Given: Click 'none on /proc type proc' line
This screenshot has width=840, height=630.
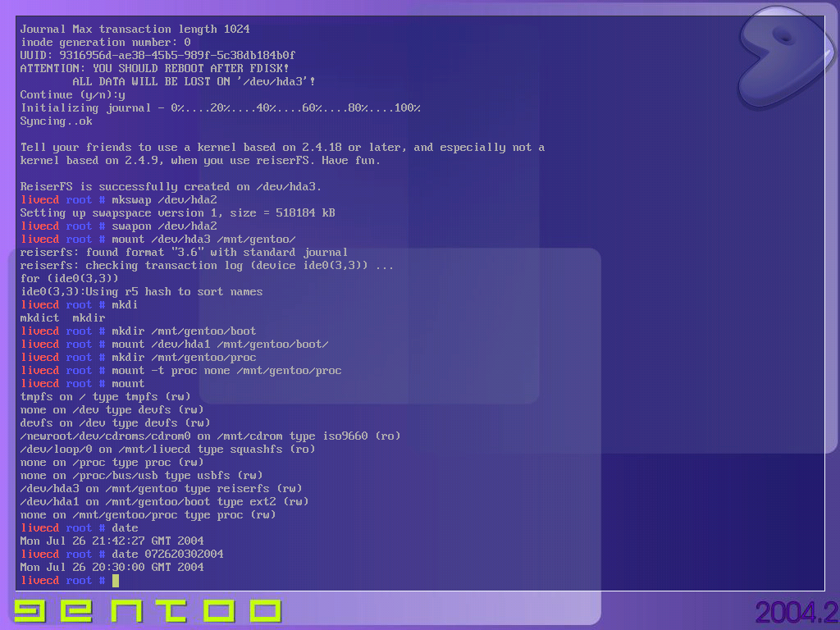Looking at the screenshot, I should coord(112,463).
